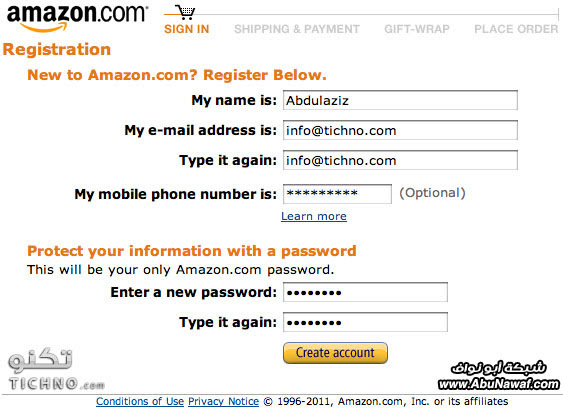This screenshot has height=417, width=563.
Task: Open the Learn more link
Action: tap(314, 216)
